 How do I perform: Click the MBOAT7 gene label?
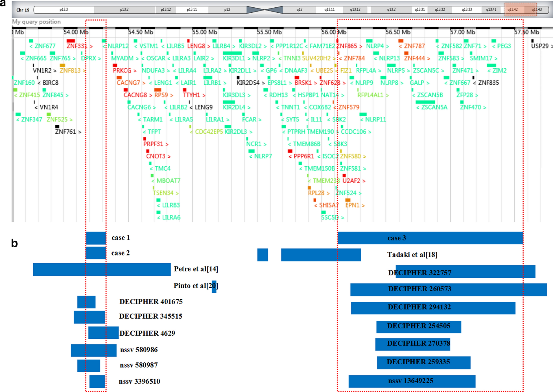point(169,180)
